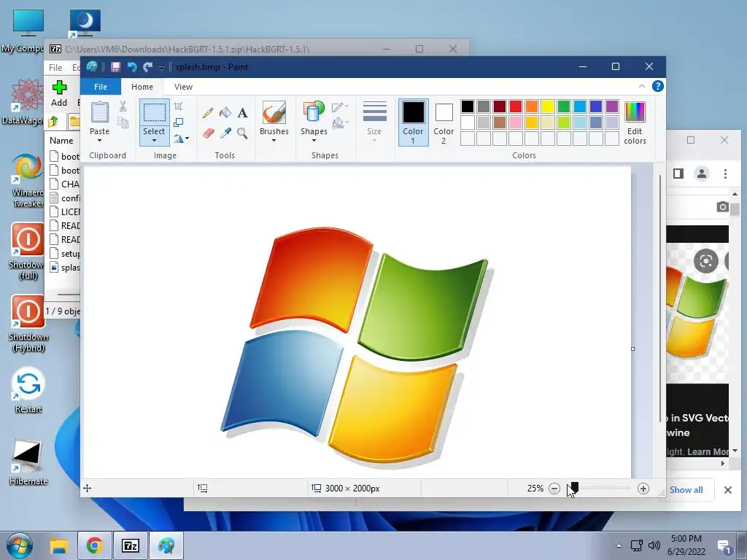747x560 pixels.
Task: Pick the red color swatch
Action: tap(516, 106)
